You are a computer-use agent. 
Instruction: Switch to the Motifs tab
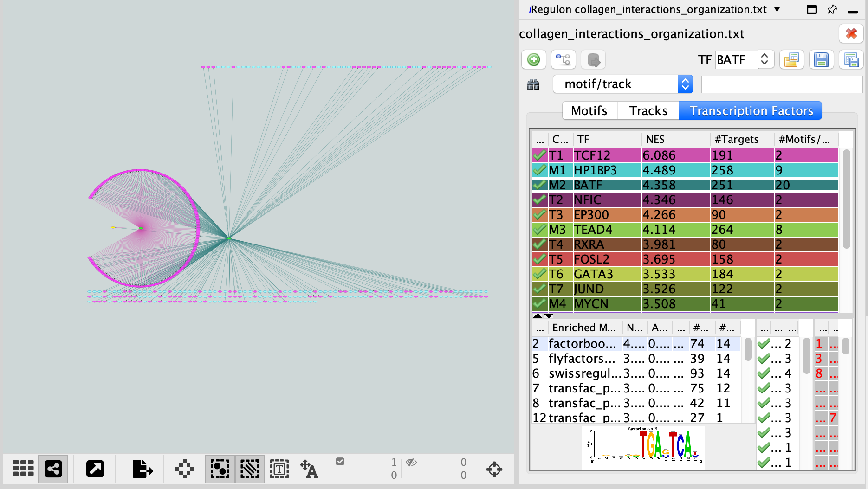[x=589, y=110]
